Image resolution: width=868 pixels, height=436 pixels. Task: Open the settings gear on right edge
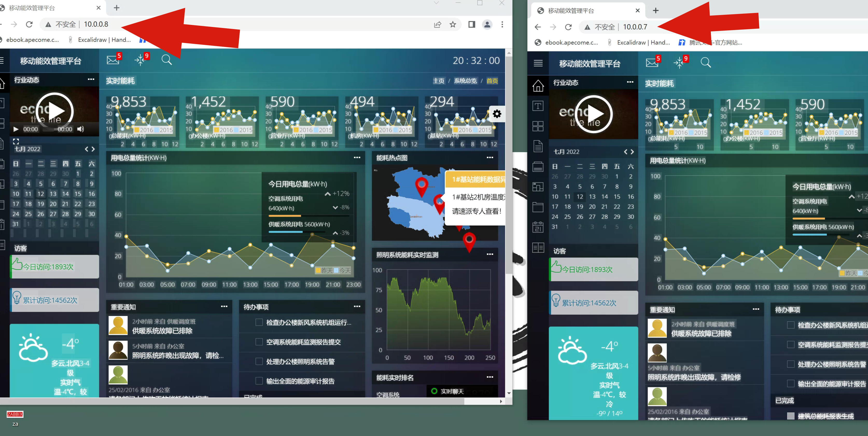coord(497,114)
